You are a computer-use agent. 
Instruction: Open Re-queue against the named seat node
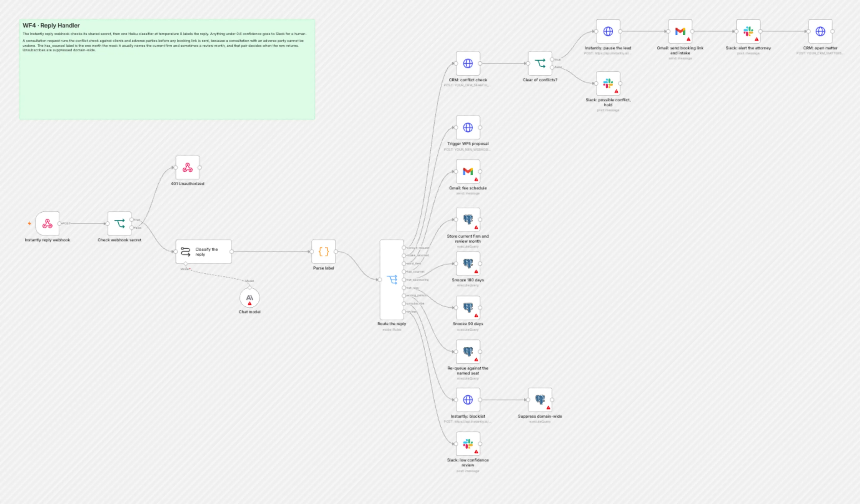click(468, 352)
